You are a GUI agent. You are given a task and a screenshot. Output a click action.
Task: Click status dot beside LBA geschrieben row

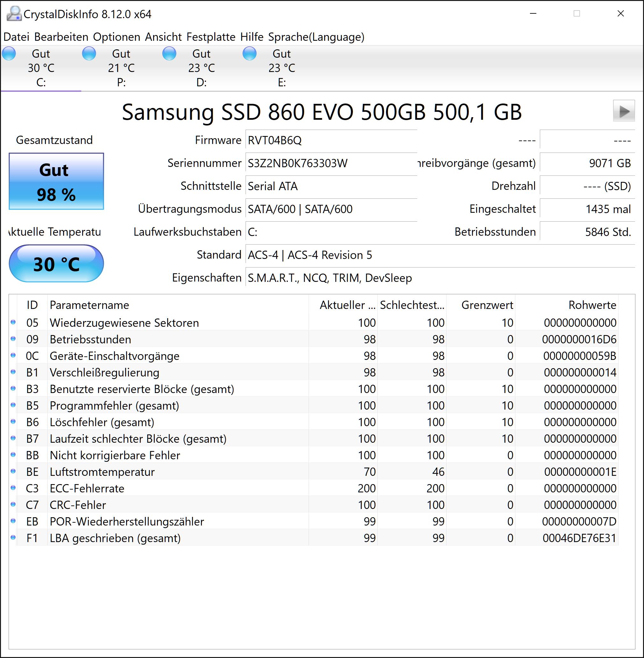coord(13,537)
